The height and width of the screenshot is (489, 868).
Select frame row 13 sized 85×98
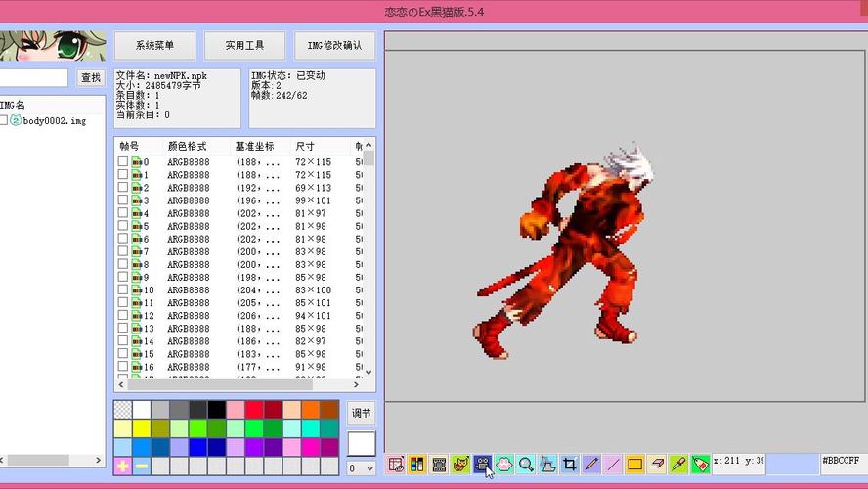tap(240, 329)
